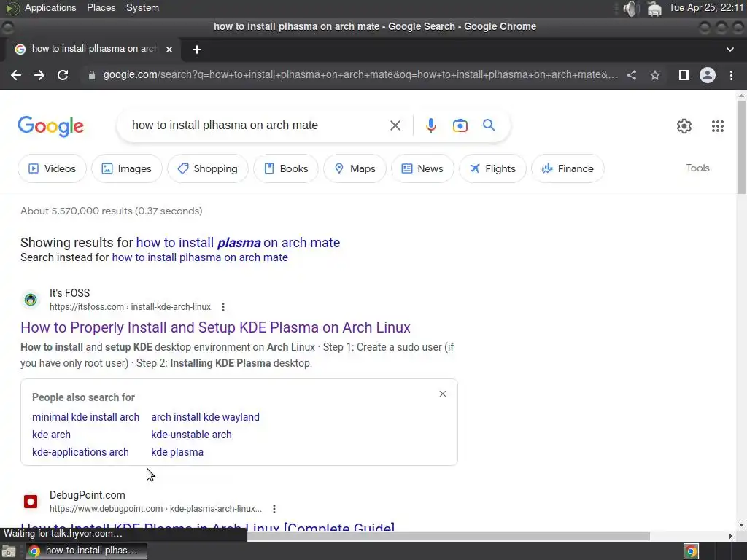Open the Google apps grid

pyautogui.click(x=718, y=125)
